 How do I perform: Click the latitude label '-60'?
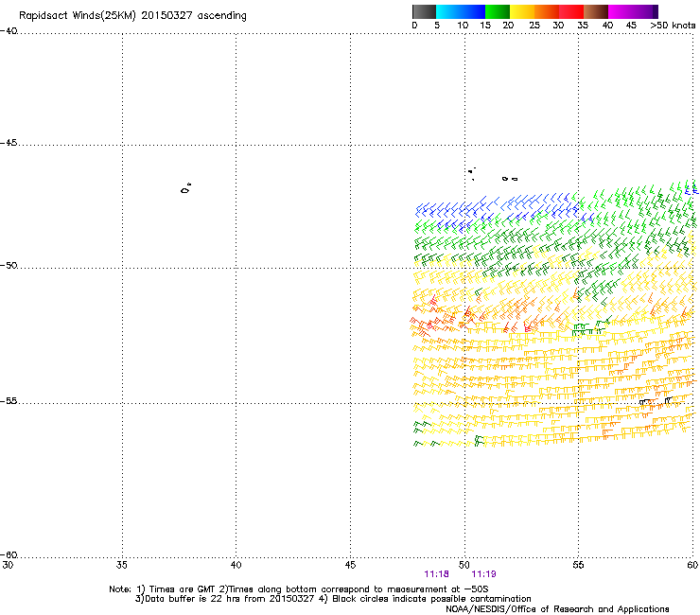pos(9,554)
